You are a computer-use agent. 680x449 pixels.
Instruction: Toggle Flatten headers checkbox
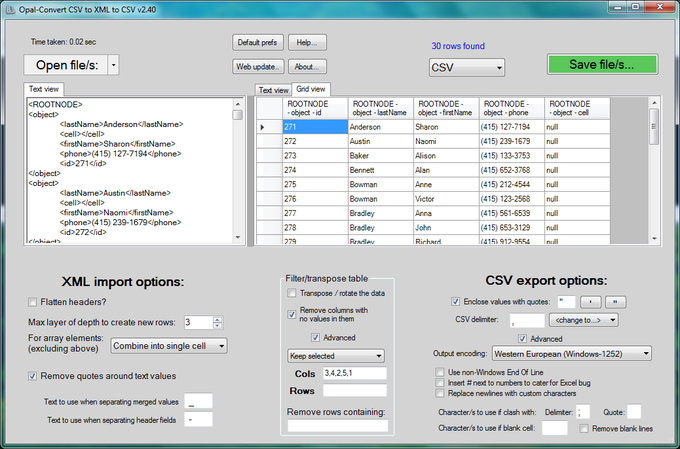(33, 302)
